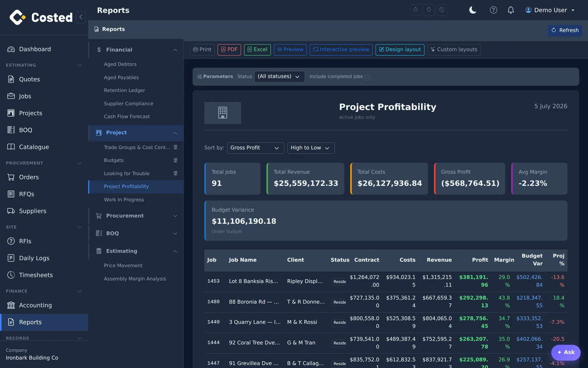The image size is (588, 368).
Task: Click the company building logo thumbnail
Action: click(223, 113)
